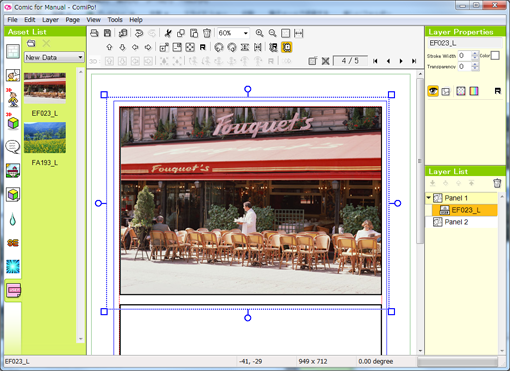
Task: Open the Tools menu
Action: point(115,20)
